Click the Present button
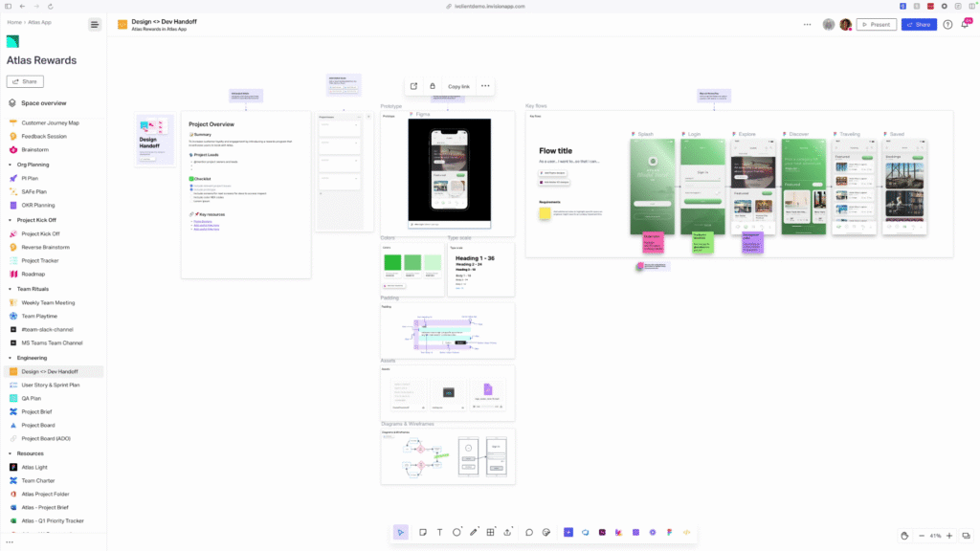 point(876,24)
